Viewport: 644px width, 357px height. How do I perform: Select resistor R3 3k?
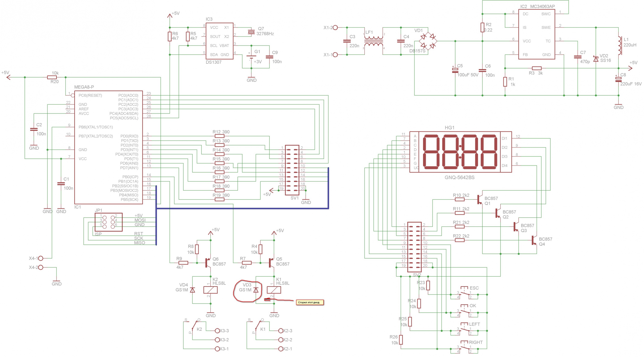coord(537,68)
